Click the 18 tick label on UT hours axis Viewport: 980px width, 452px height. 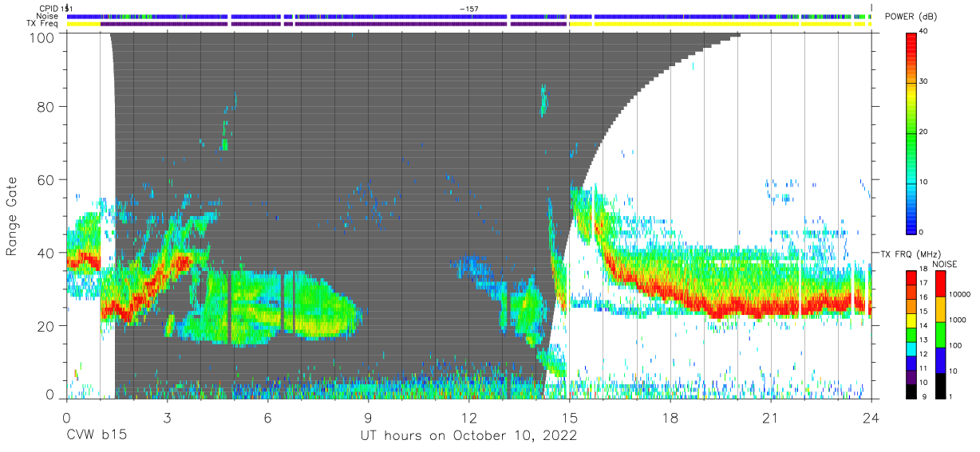tap(670, 417)
